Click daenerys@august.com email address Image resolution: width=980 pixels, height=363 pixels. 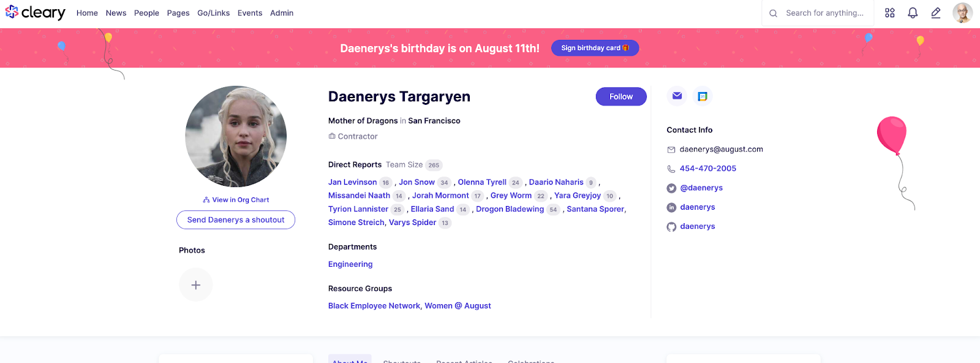pos(722,150)
